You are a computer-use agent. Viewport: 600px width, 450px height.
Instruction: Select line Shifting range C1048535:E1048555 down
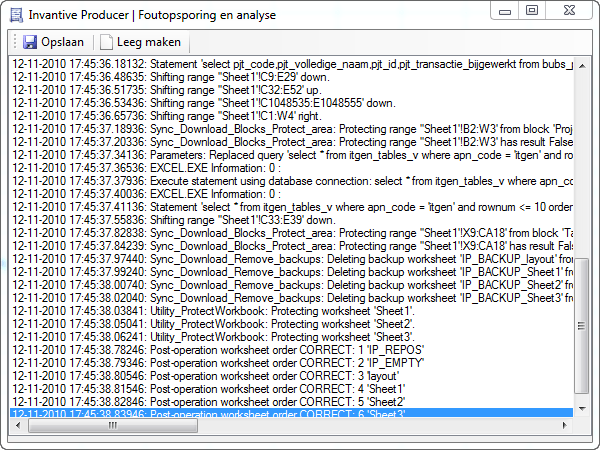click(x=292, y=103)
